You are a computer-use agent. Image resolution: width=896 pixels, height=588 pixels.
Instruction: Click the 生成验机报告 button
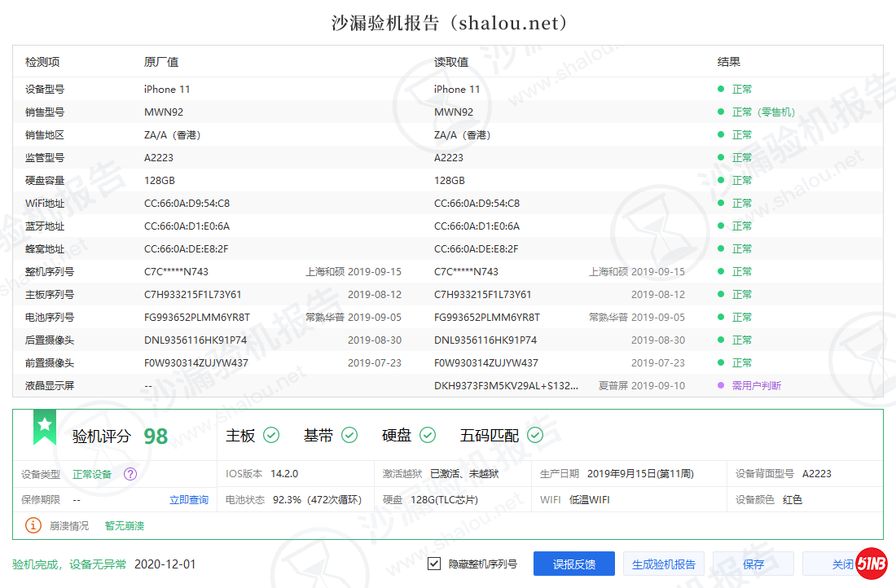[664, 564]
